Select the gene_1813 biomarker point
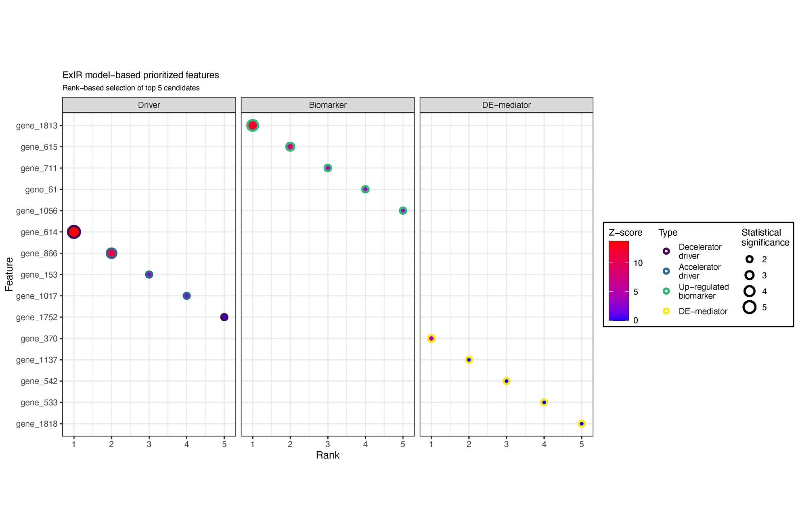 (x=253, y=126)
